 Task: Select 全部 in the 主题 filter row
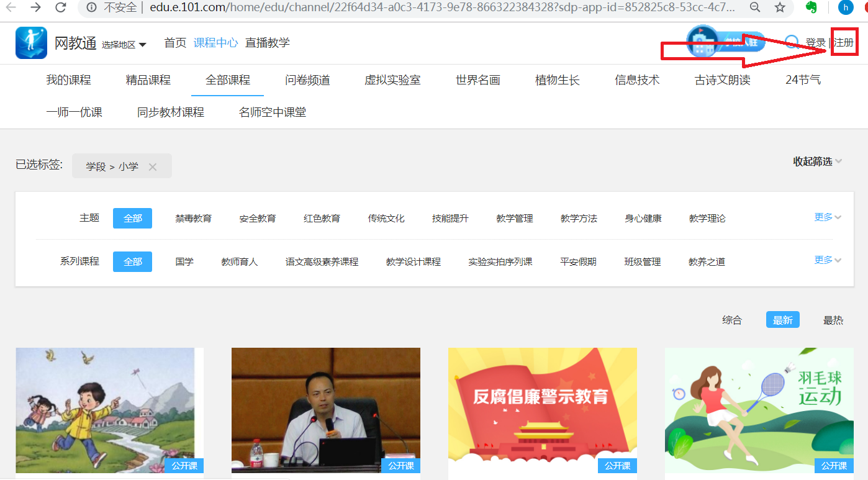click(x=132, y=218)
